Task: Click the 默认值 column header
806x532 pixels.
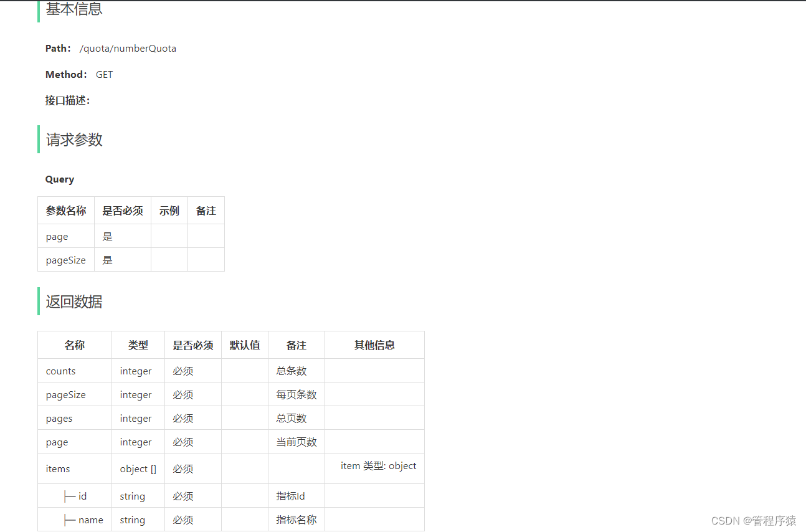Action: click(x=245, y=345)
